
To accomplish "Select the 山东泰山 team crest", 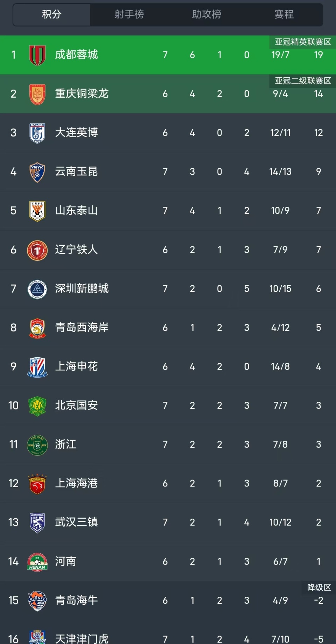I will (37, 211).
